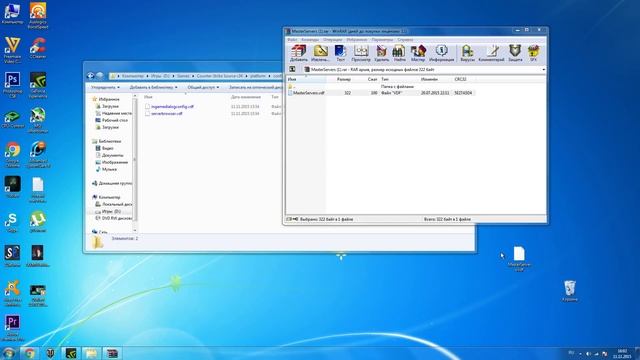The height and width of the screenshot is (360, 640).
Task: Open the Параметры menu in WinRAR
Action: [x=382, y=40]
